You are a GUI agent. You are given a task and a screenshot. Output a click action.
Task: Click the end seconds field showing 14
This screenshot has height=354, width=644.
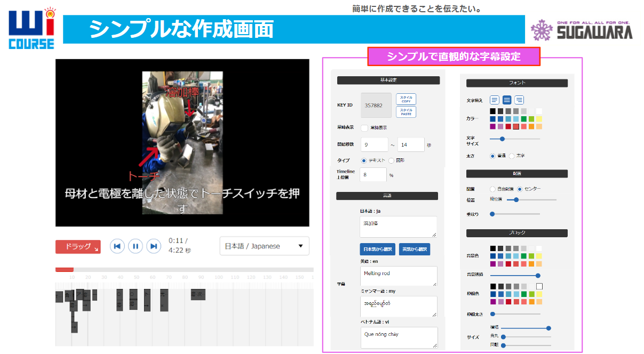[411, 144]
